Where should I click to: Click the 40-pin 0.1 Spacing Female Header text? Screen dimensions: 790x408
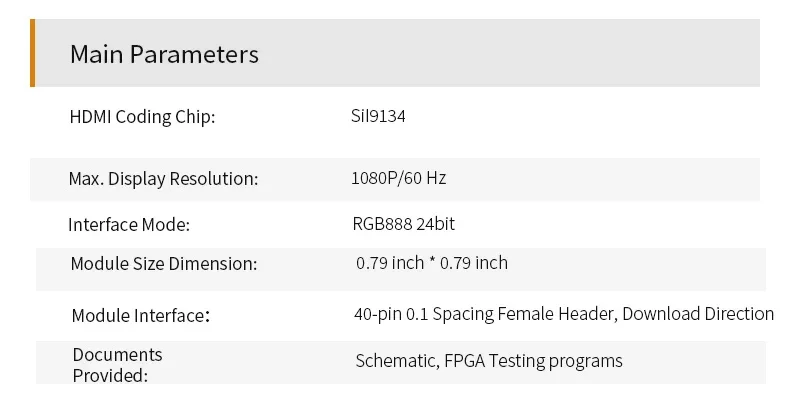[484, 314]
